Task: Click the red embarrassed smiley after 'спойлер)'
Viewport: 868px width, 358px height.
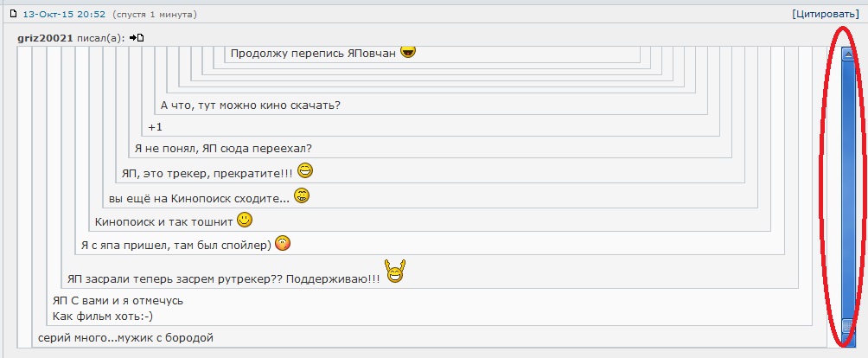Action: pyautogui.click(x=283, y=244)
